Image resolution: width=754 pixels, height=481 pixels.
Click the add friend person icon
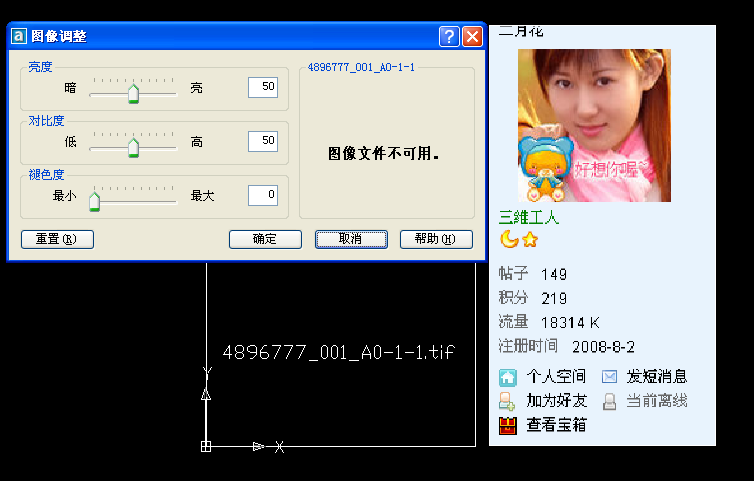(507, 401)
